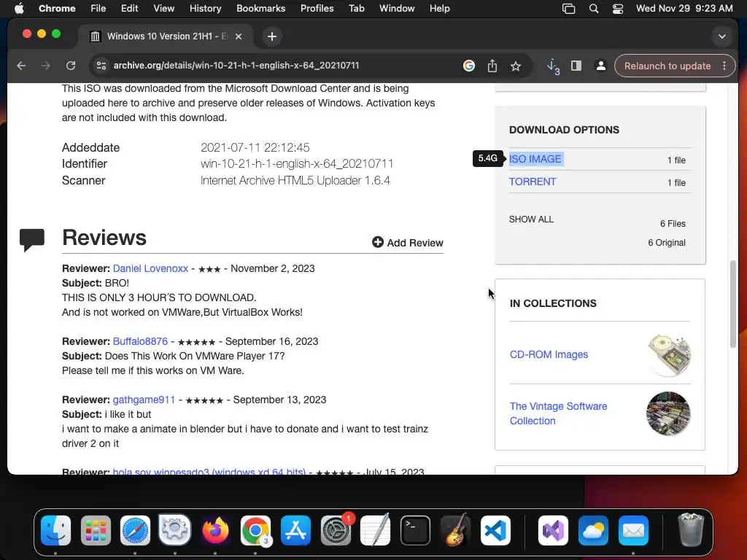Open Control Center in menu bar

(617, 9)
